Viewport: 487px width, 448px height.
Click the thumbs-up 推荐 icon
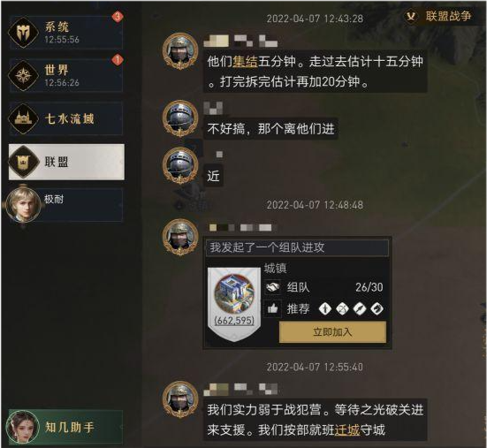[x=273, y=308]
